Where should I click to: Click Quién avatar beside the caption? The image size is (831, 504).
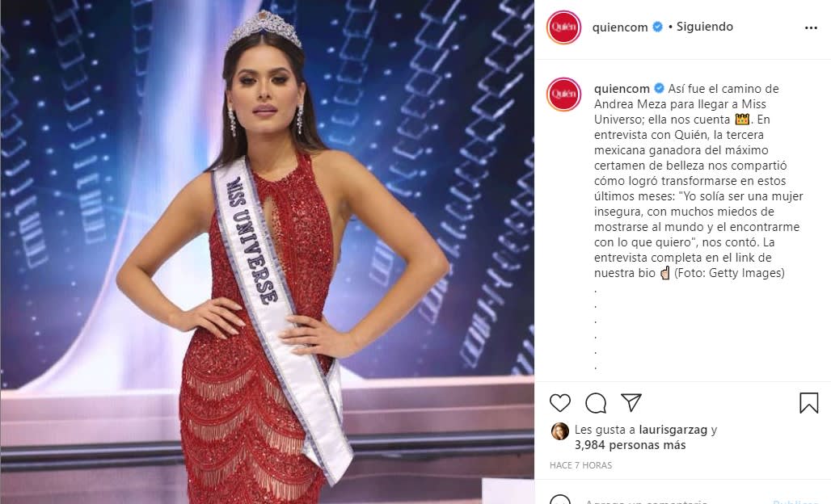click(564, 94)
